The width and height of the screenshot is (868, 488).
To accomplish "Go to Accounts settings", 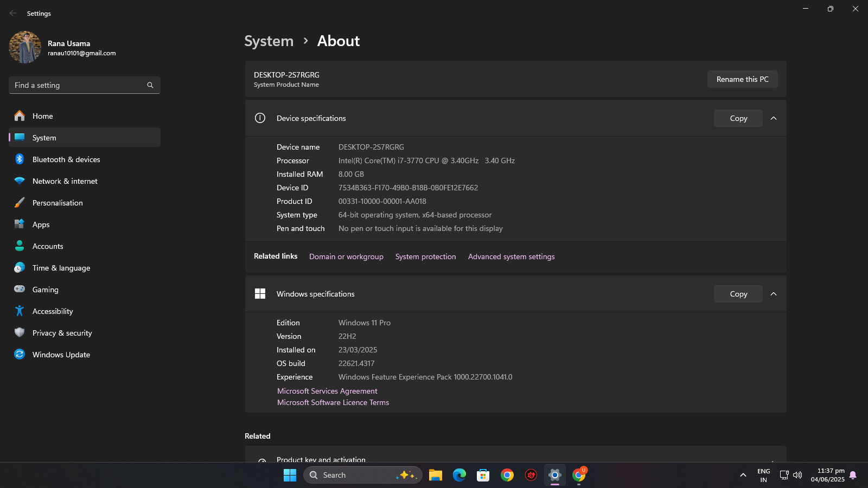I will click(48, 246).
